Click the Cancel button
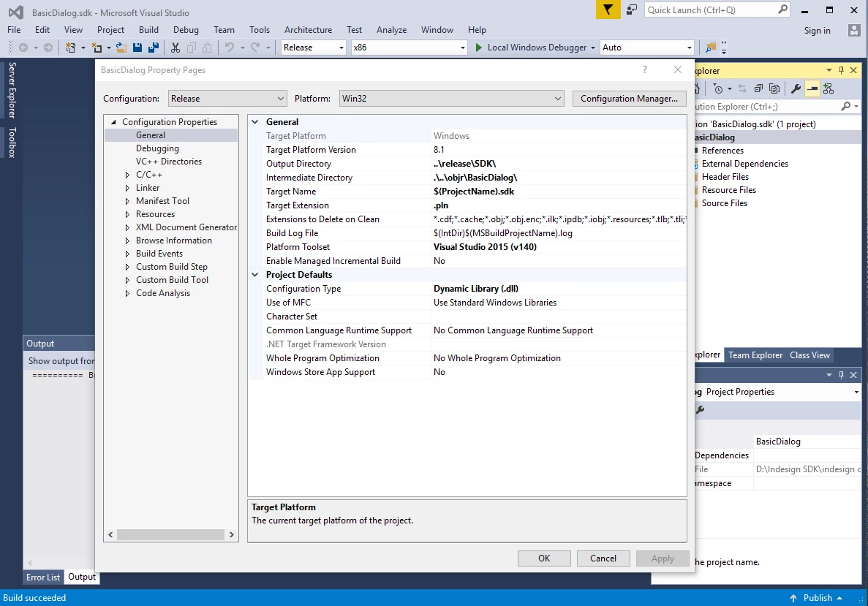 point(603,558)
